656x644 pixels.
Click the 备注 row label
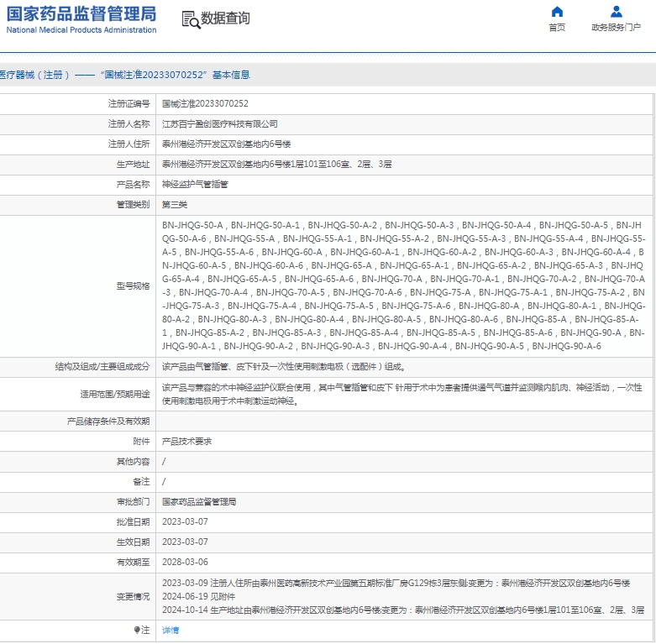coord(141,481)
